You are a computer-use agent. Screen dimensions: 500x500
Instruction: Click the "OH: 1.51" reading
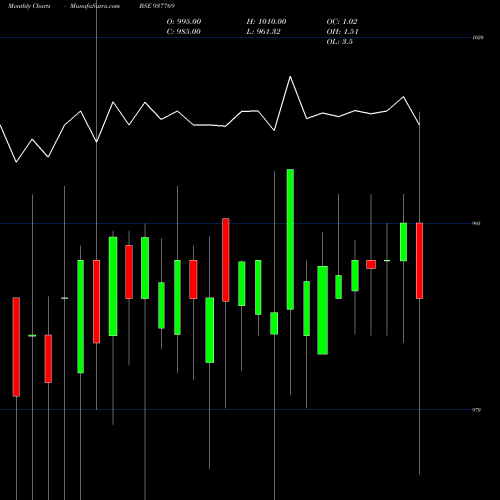click(342, 32)
